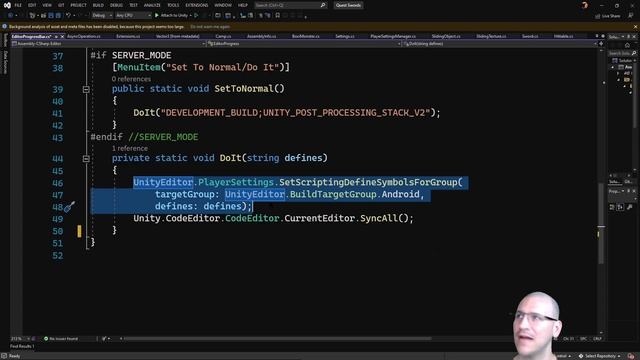Click the '0 references' CodeLens link
This screenshot has width=640, height=360.
point(131,79)
